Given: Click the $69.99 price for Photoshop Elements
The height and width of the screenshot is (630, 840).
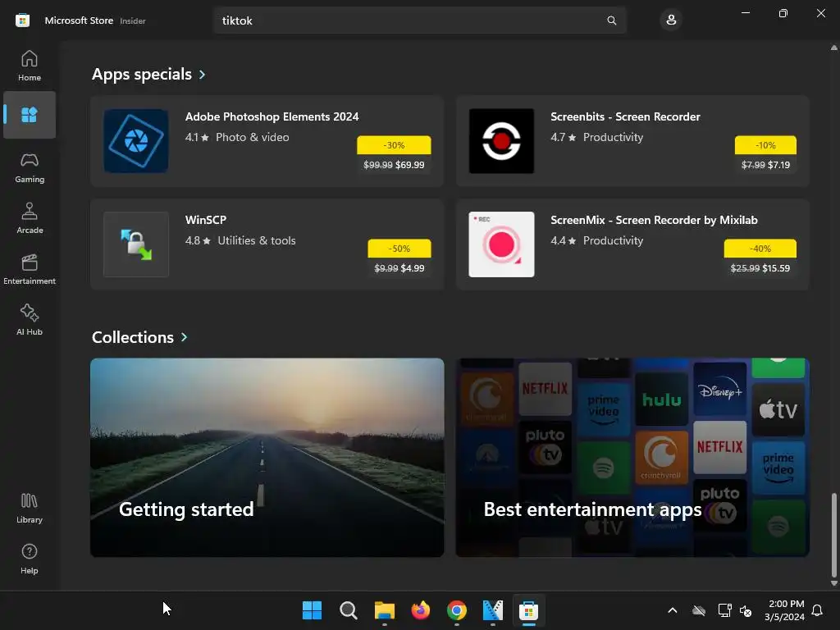Looking at the screenshot, I should click(x=410, y=165).
